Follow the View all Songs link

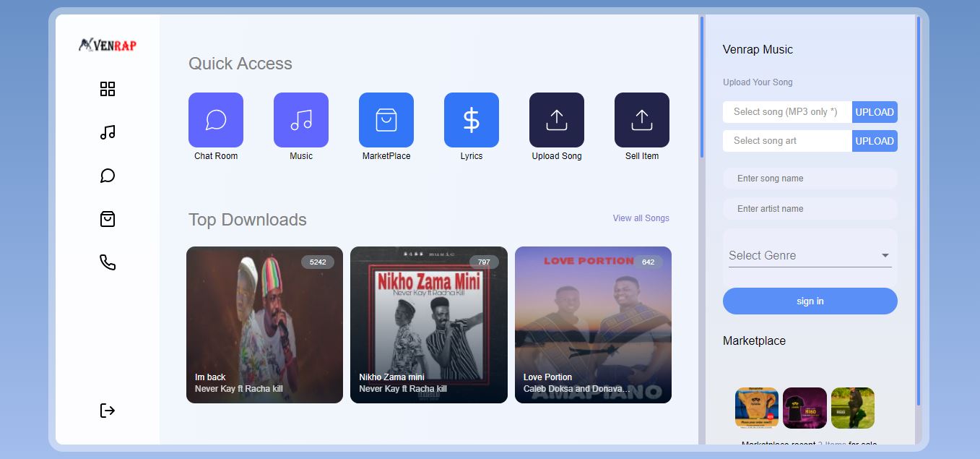pyautogui.click(x=641, y=218)
